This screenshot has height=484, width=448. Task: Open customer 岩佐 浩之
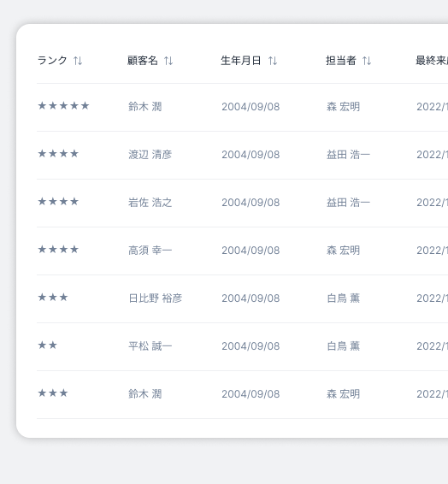click(x=150, y=203)
